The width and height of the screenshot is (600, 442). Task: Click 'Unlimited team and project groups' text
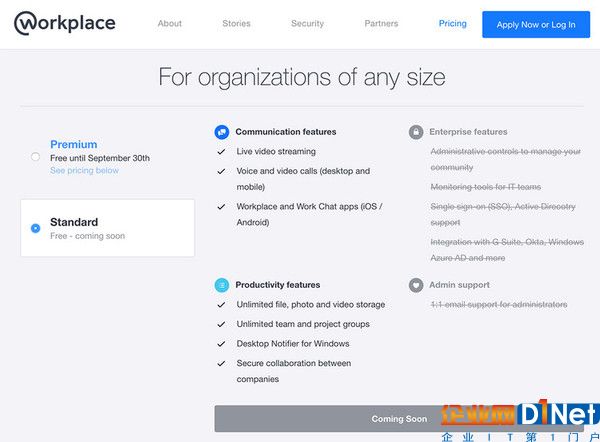pos(303,324)
